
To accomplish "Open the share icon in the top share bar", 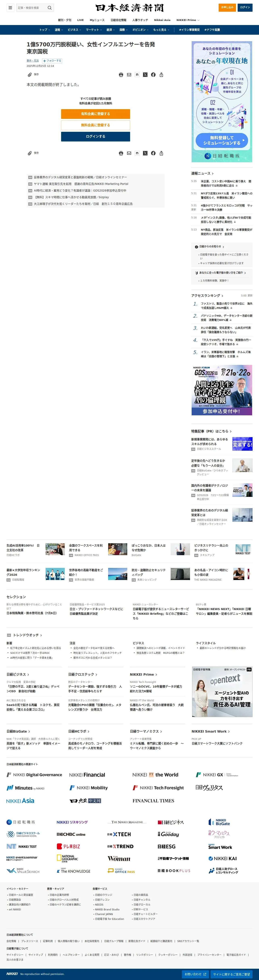I will (x=161, y=75).
